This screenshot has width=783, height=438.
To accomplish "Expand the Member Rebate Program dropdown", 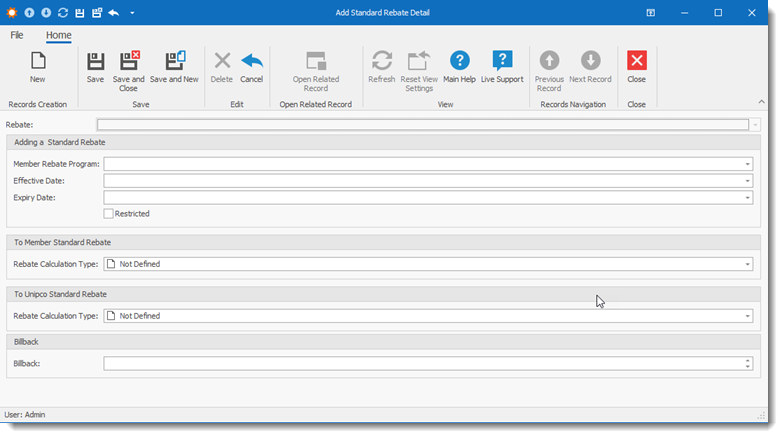I will pyautogui.click(x=747, y=164).
